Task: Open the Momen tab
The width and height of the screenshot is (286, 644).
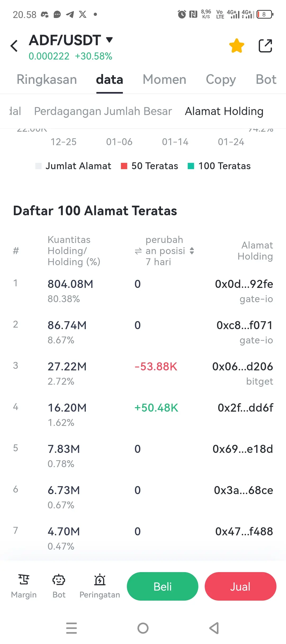Action: [x=164, y=80]
